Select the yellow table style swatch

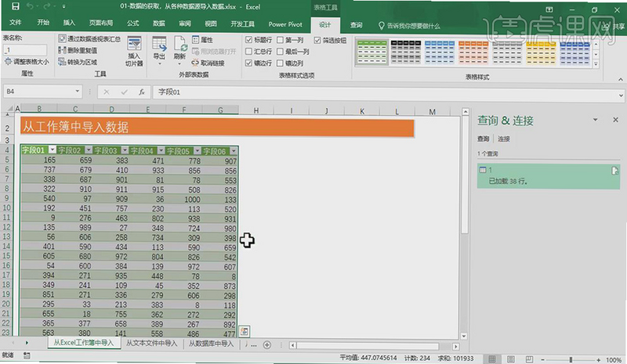(541, 53)
